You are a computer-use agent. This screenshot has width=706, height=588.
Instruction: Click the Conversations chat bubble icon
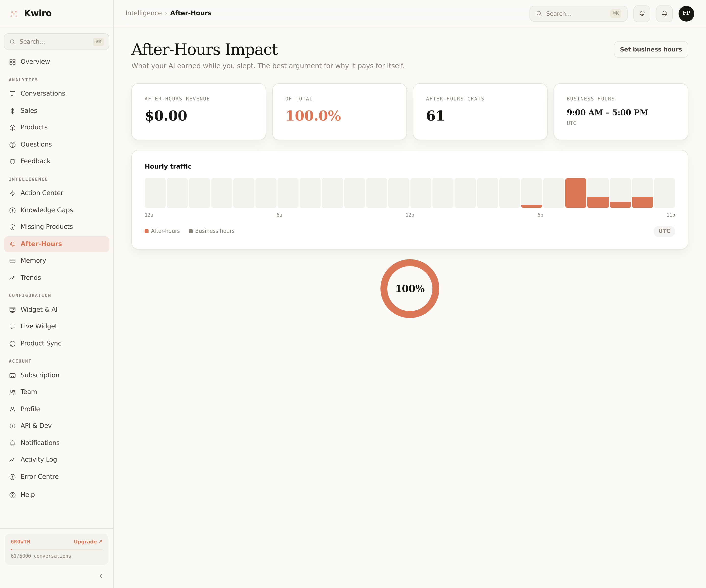tap(13, 94)
